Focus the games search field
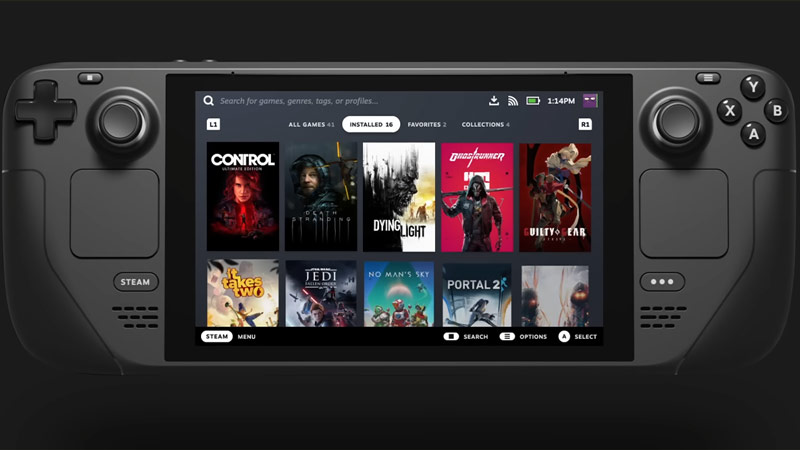This screenshot has height=450, width=800. [299, 101]
